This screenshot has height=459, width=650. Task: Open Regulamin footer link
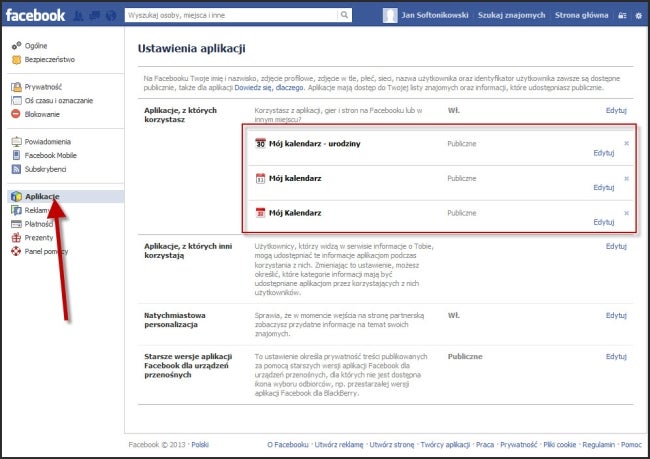(x=599, y=444)
